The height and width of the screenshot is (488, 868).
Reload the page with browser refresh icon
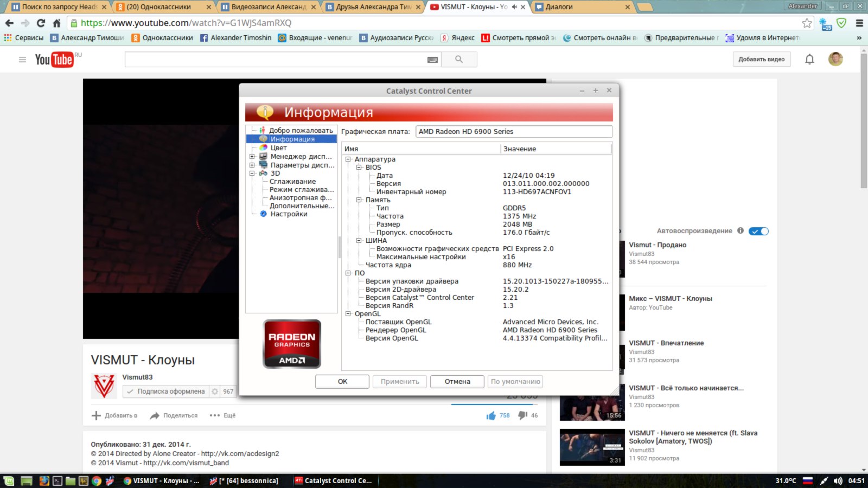coord(41,23)
